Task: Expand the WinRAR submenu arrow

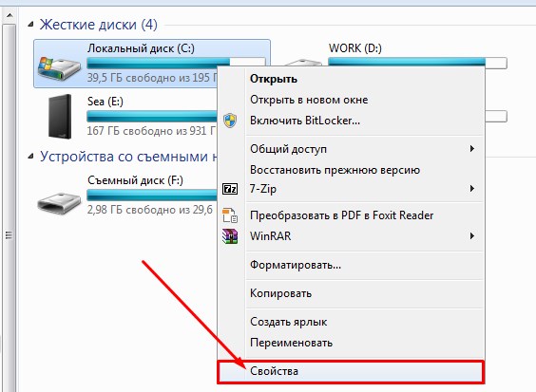Action: pos(472,236)
